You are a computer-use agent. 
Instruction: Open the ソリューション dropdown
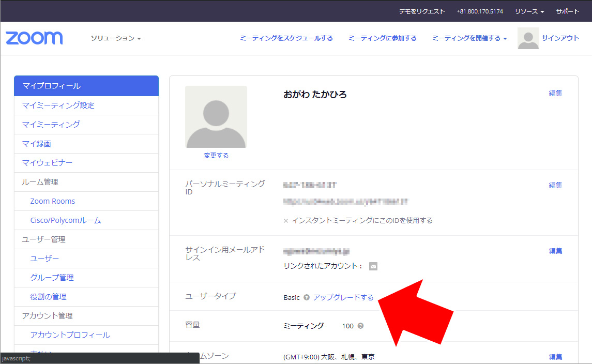pyautogui.click(x=116, y=38)
